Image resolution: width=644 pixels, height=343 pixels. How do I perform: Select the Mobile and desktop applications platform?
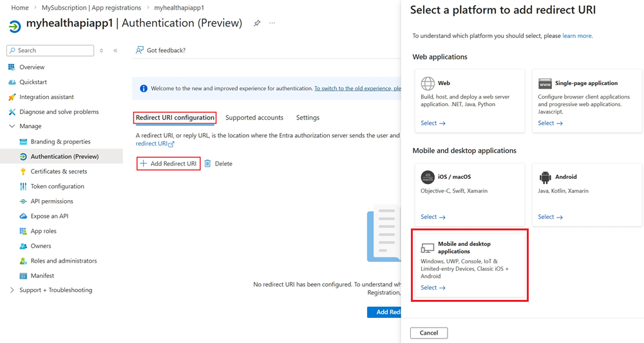tap(469, 264)
